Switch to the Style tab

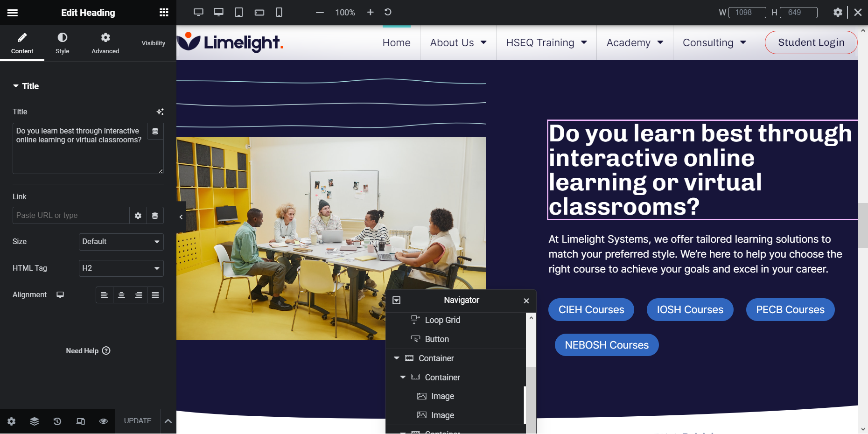[62, 43]
